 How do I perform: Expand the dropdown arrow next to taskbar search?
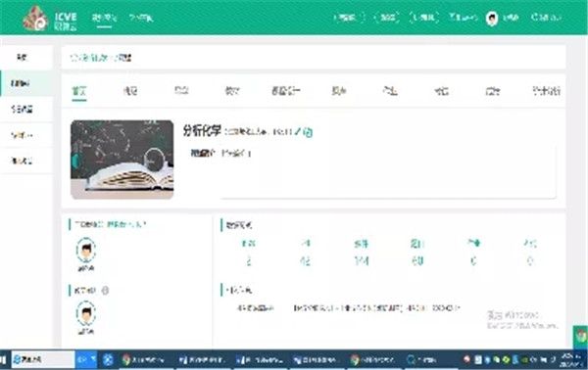point(93,359)
